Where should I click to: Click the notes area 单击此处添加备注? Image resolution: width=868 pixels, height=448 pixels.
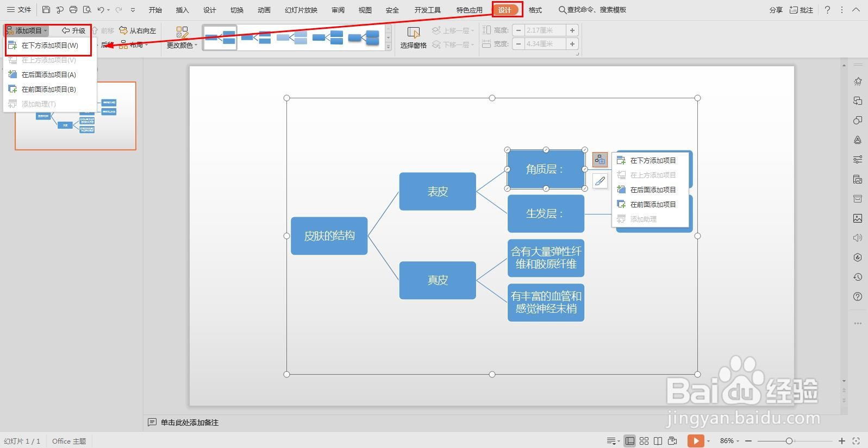click(x=190, y=422)
